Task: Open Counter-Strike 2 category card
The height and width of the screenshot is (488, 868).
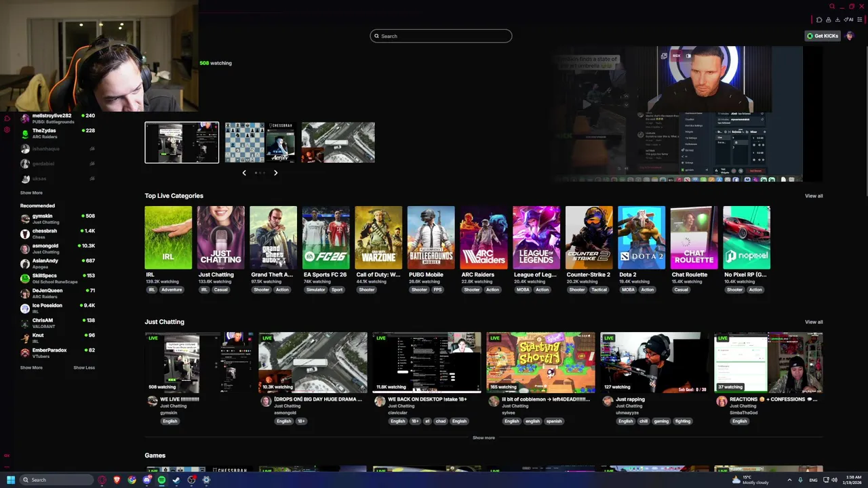Action: pyautogui.click(x=589, y=238)
